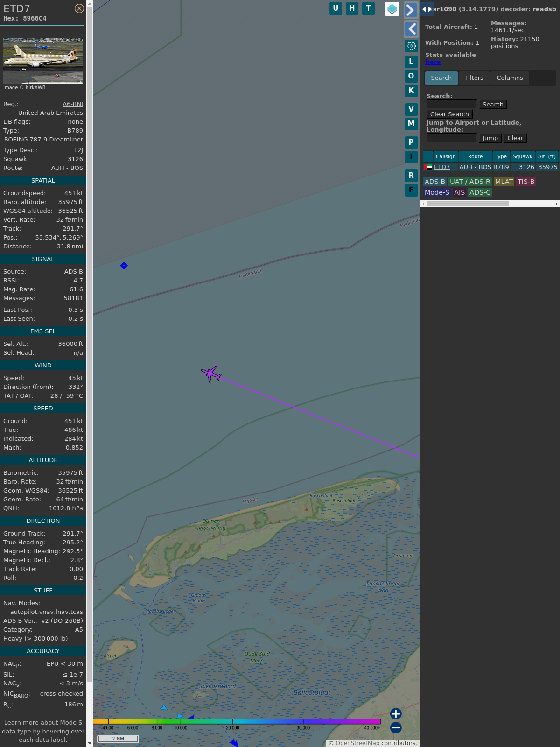Close the ETD7 aircraft info panel

[79, 8]
